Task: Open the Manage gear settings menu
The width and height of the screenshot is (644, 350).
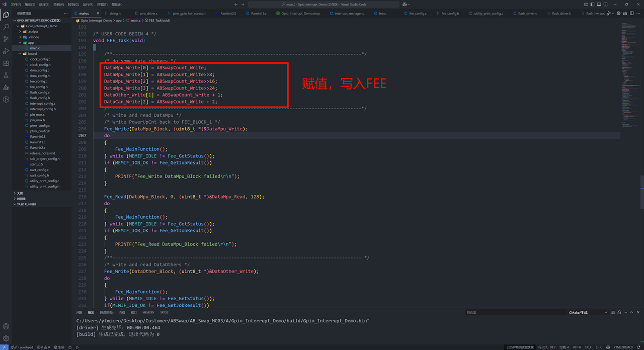Action: coord(6,338)
